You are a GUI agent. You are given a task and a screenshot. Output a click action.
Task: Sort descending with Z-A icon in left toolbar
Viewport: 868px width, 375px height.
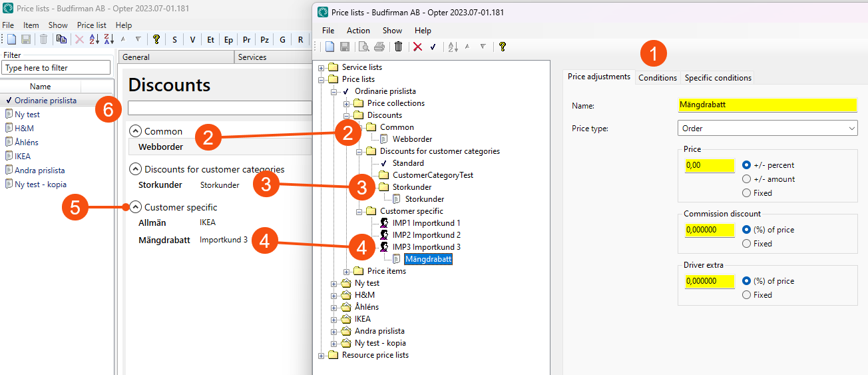pyautogui.click(x=110, y=39)
